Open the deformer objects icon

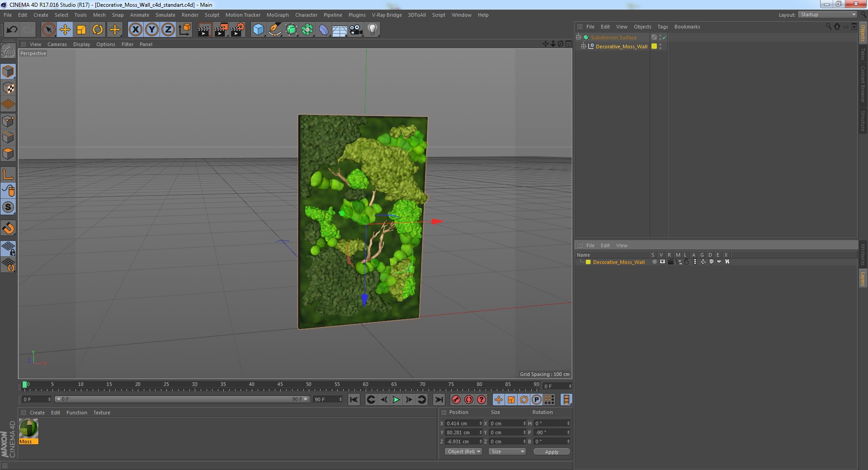pos(324,30)
